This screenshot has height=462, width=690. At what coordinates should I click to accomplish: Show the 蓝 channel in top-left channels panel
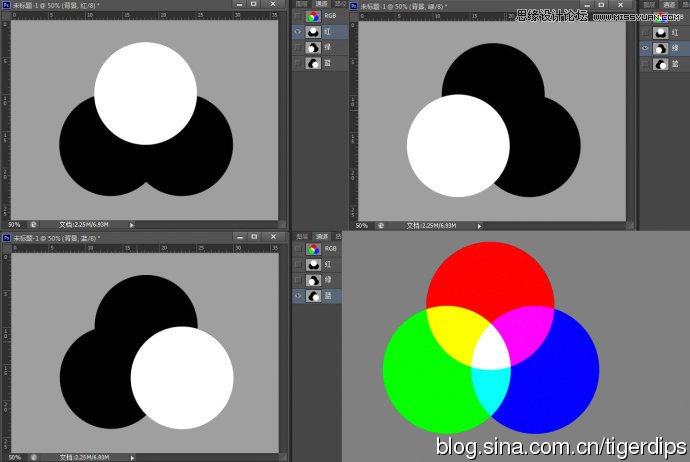coord(298,63)
